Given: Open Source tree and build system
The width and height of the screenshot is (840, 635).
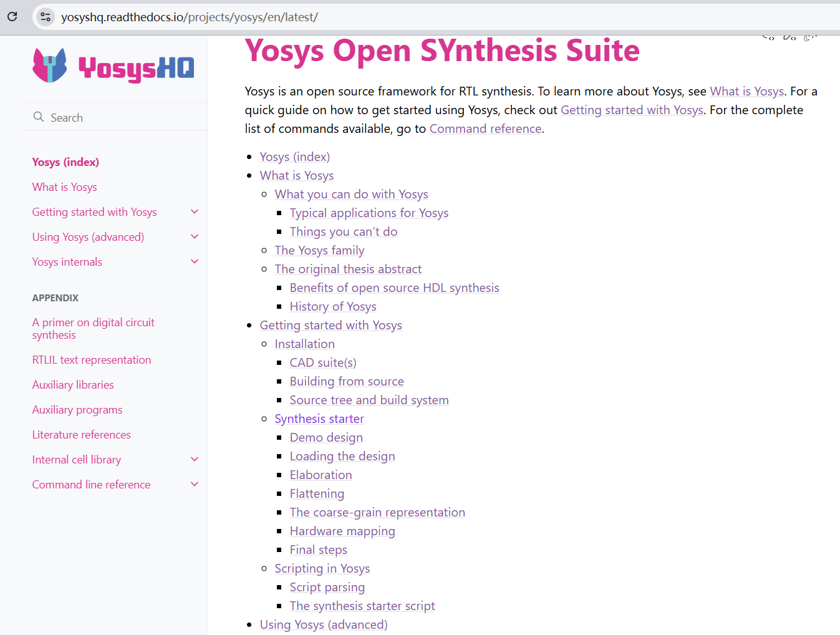Looking at the screenshot, I should tap(369, 400).
